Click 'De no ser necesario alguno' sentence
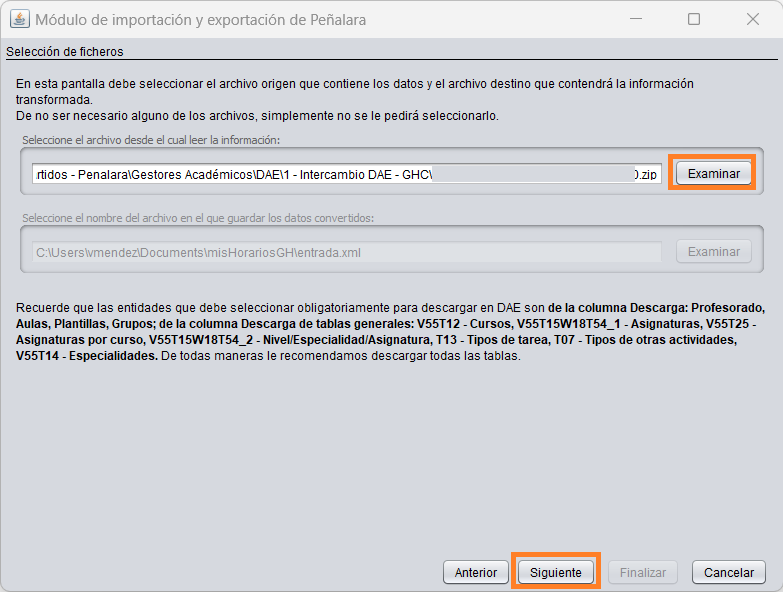This screenshot has height=592, width=783. click(257, 116)
